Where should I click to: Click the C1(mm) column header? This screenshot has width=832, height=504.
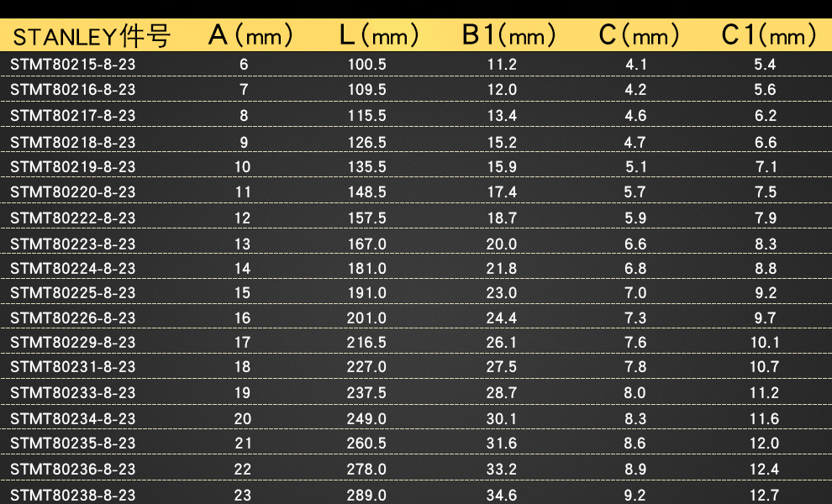pos(768,36)
